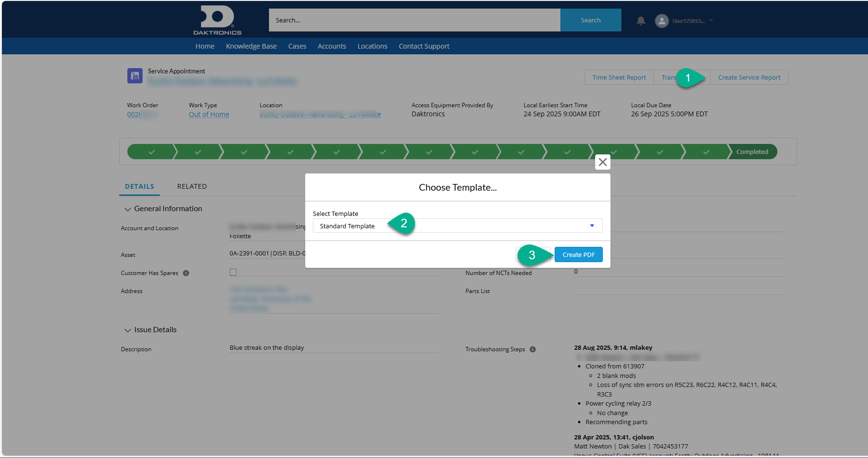This screenshot has width=868, height=458.
Task: Click the Create PDF button
Action: 578,254
